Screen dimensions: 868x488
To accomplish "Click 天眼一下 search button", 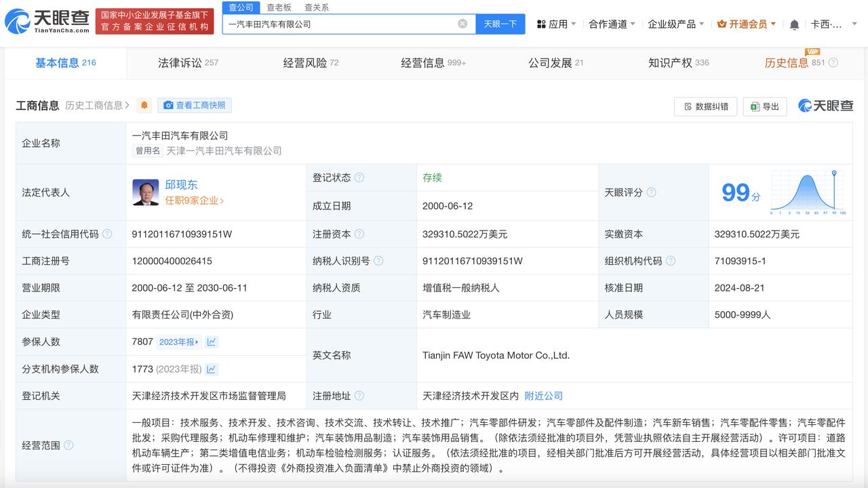I will (x=500, y=24).
